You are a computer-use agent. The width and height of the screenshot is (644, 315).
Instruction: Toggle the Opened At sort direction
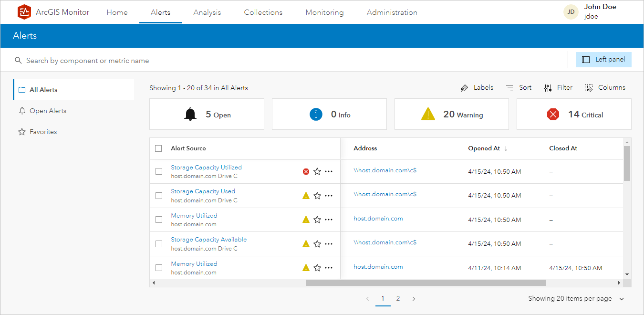point(506,148)
